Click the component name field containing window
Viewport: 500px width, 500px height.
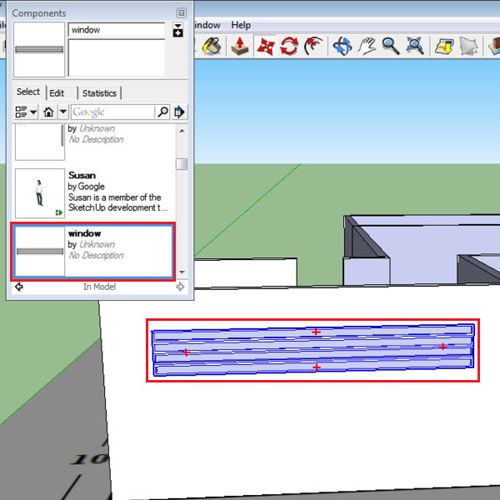pyautogui.click(x=116, y=30)
